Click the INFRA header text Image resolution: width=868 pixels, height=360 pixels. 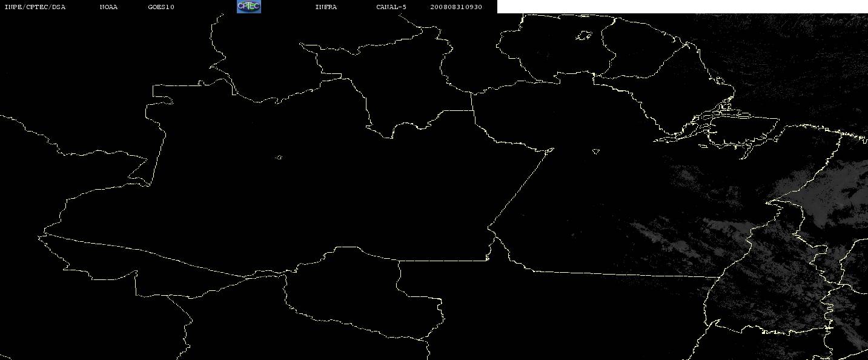tap(326, 7)
